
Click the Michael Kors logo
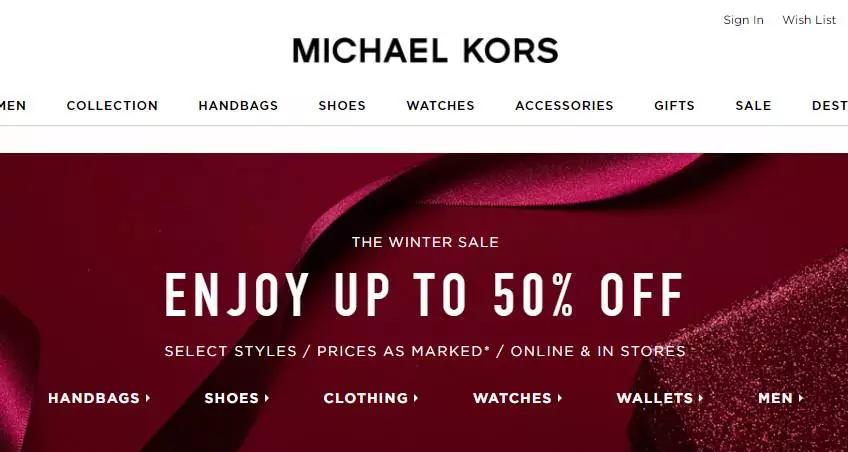pos(425,50)
